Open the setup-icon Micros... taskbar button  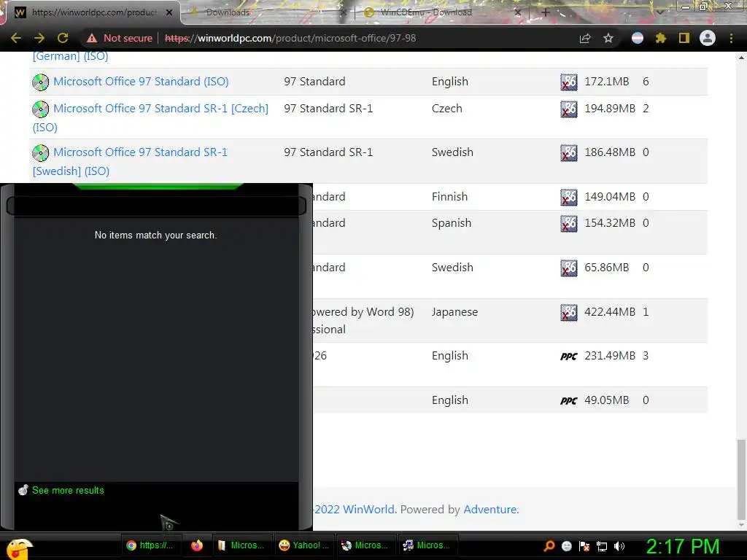tap(427, 545)
